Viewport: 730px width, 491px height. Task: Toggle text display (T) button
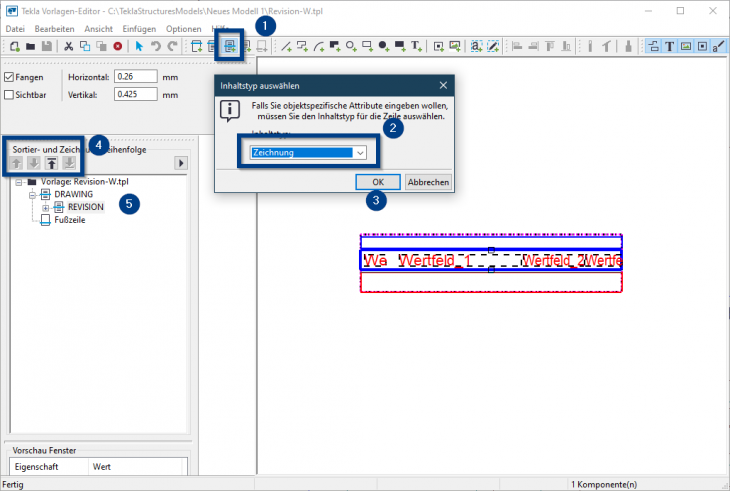pos(669,46)
